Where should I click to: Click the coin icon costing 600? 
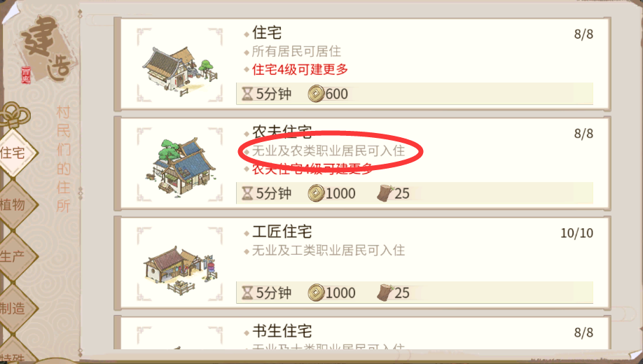[x=316, y=94]
